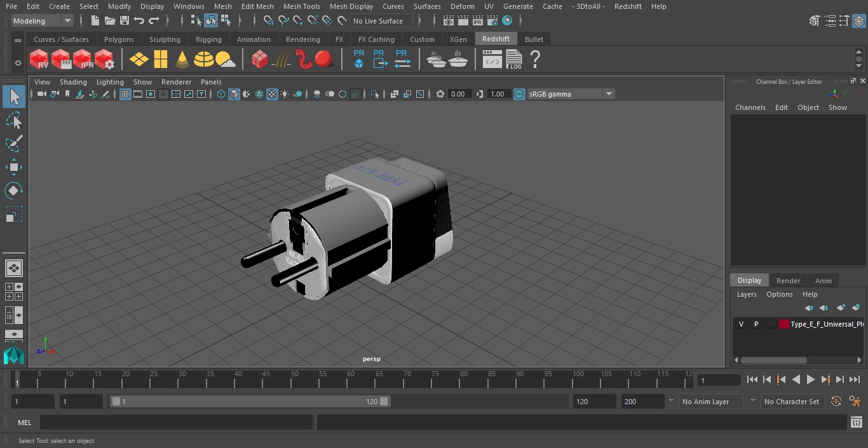Open the Modeling menu set dropdown
Viewport: 868px width, 448px height.
point(42,21)
